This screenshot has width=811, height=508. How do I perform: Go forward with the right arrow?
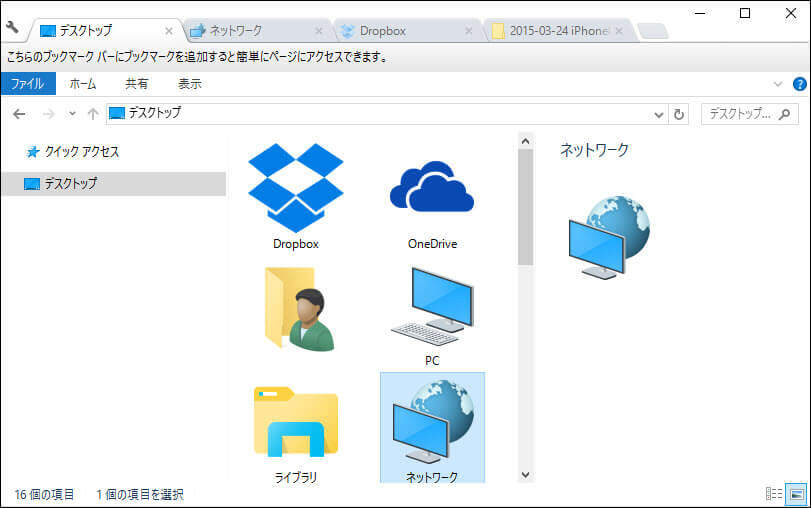[x=48, y=114]
